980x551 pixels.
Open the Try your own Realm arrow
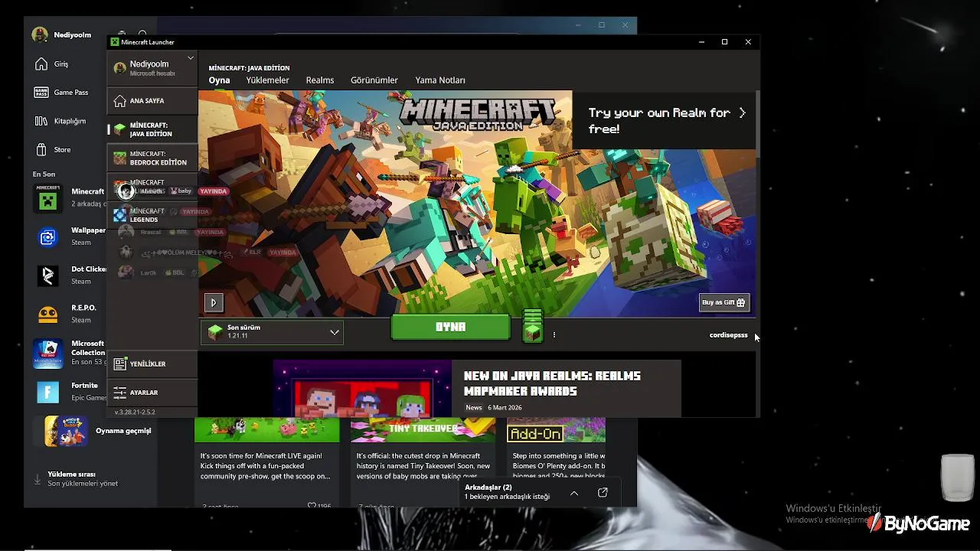click(x=742, y=112)
